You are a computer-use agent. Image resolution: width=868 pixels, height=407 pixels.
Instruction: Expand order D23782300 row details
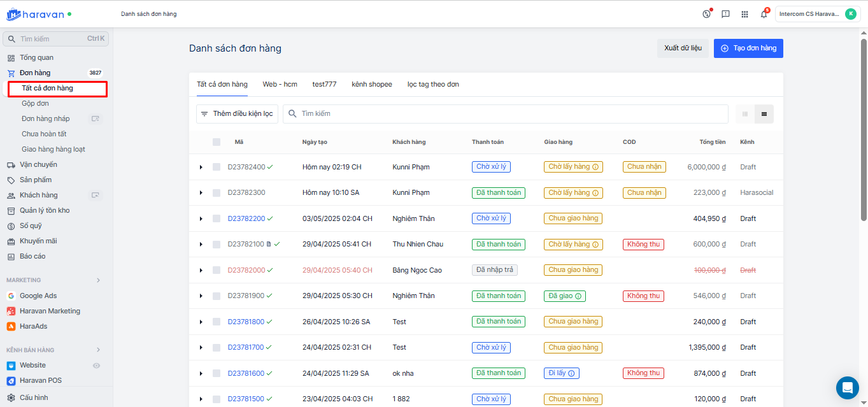pyautogui.click(x=201, y=193)
